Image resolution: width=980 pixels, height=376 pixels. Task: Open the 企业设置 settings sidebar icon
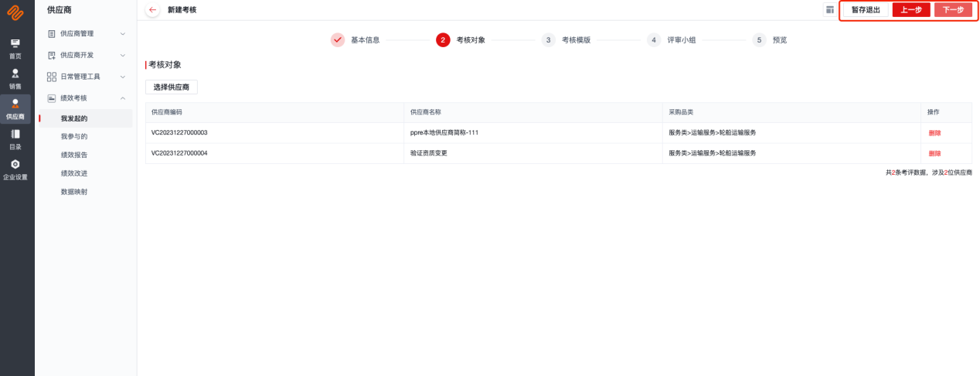(15, 169)
